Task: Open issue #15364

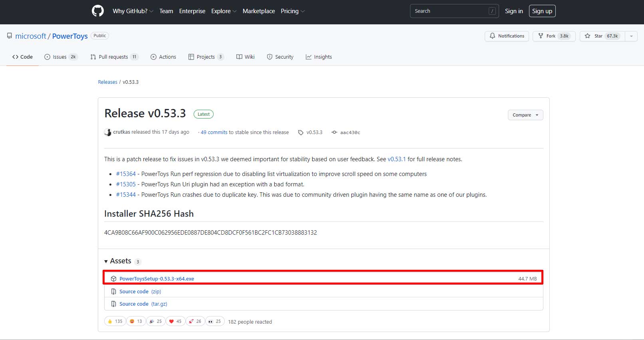Action: [126, 174]
